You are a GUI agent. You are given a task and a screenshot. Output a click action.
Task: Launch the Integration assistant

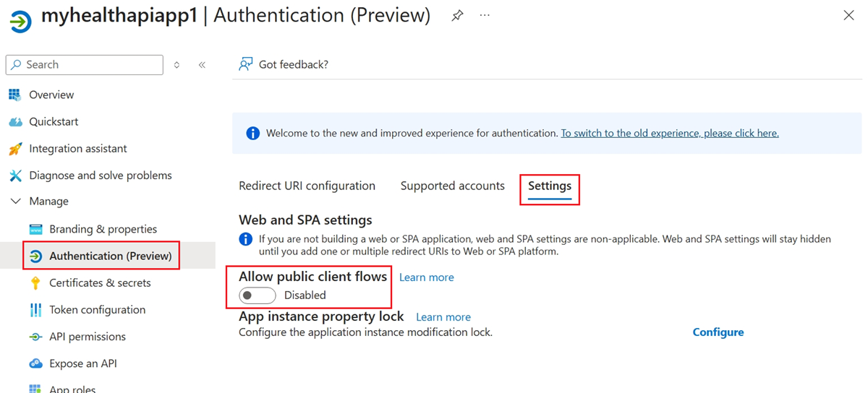(x=77, y=148)
